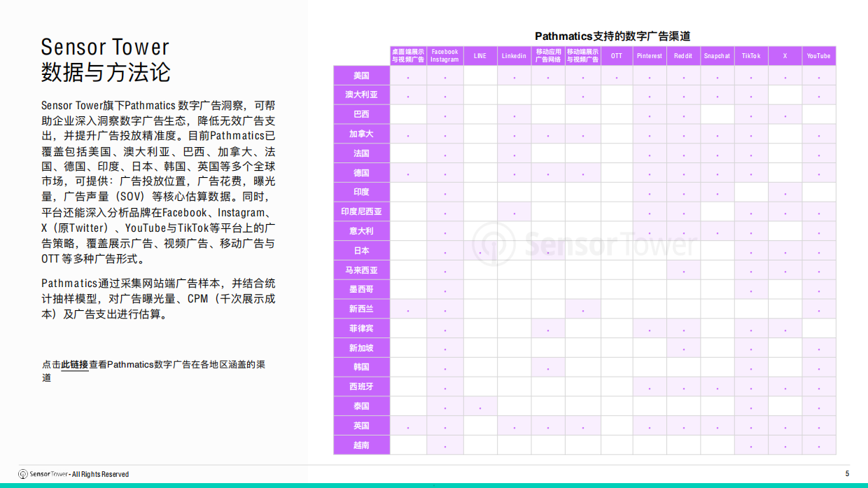Viewport: 868px width, 488px height.
Task: Select the 西班牙 row header
Action: point(361,386)
